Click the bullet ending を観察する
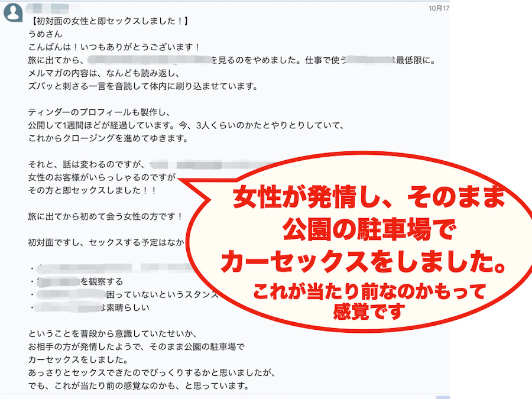532x399 pixels. tap(77, 281)
